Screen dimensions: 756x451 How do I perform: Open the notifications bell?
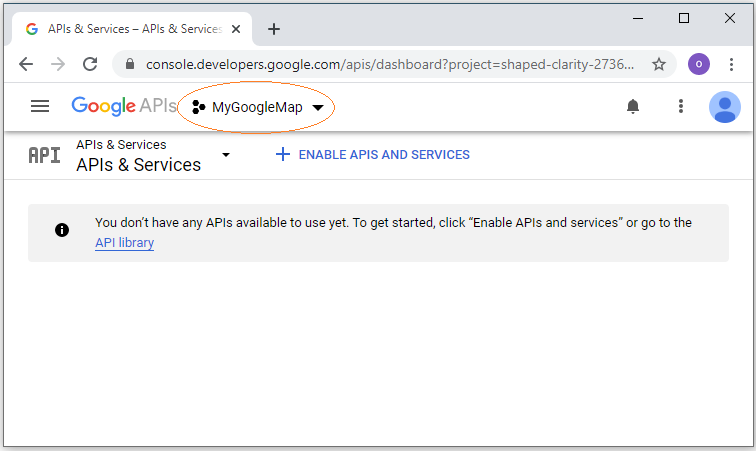[x=633, y=106]
